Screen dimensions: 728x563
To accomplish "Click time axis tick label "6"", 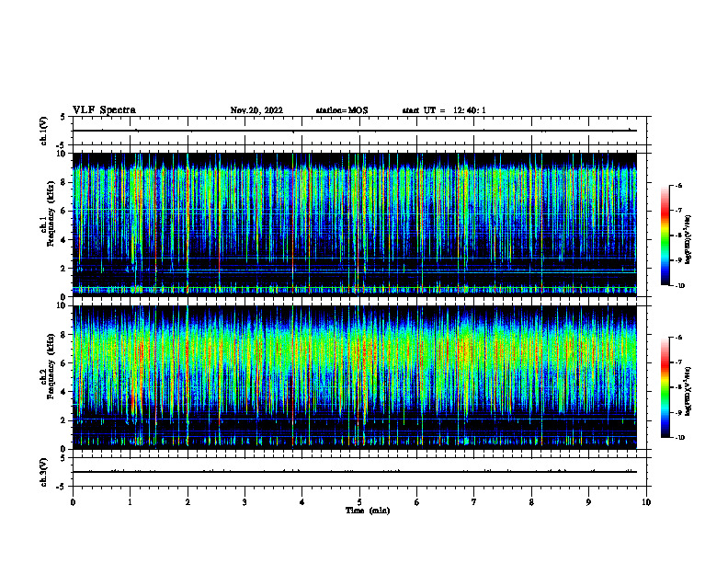I will 416,502.
